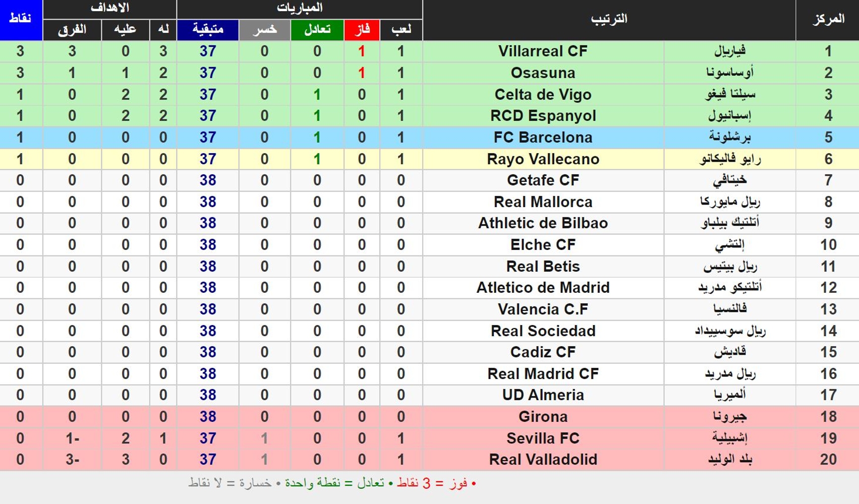Click the blue نقاط points column header
The height and width of the screenshot is (504, 859).
pyautogui.click(x=21, y=20)
